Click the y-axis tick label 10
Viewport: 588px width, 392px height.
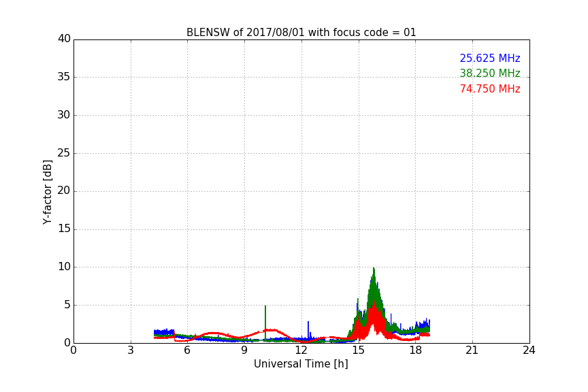pos(64,267)
